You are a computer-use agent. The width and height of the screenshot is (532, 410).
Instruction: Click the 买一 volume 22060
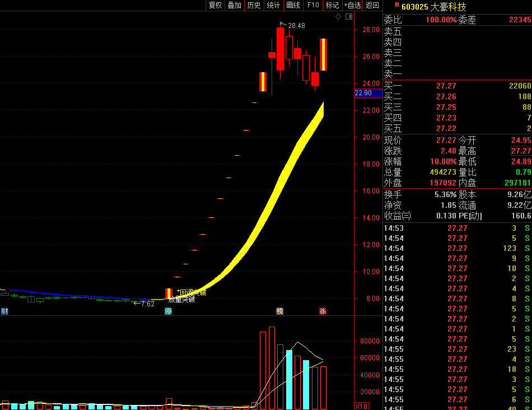pos(520,86)
